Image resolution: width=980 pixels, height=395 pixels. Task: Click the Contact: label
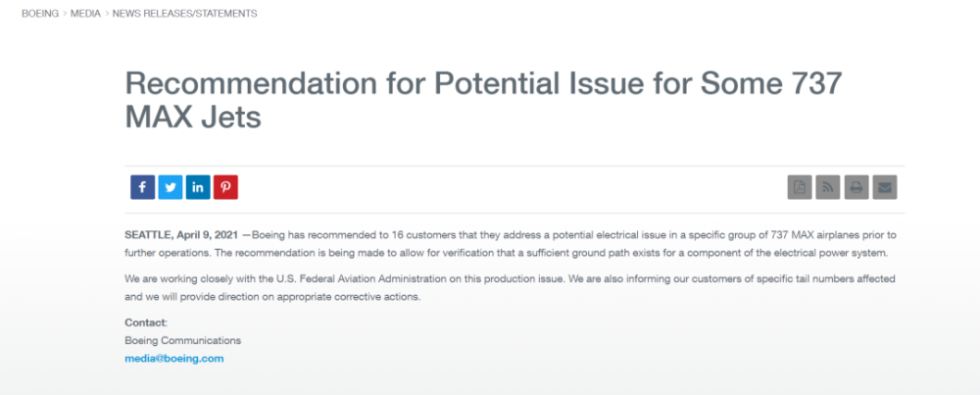pyautogui.click(x=146, y=322)
